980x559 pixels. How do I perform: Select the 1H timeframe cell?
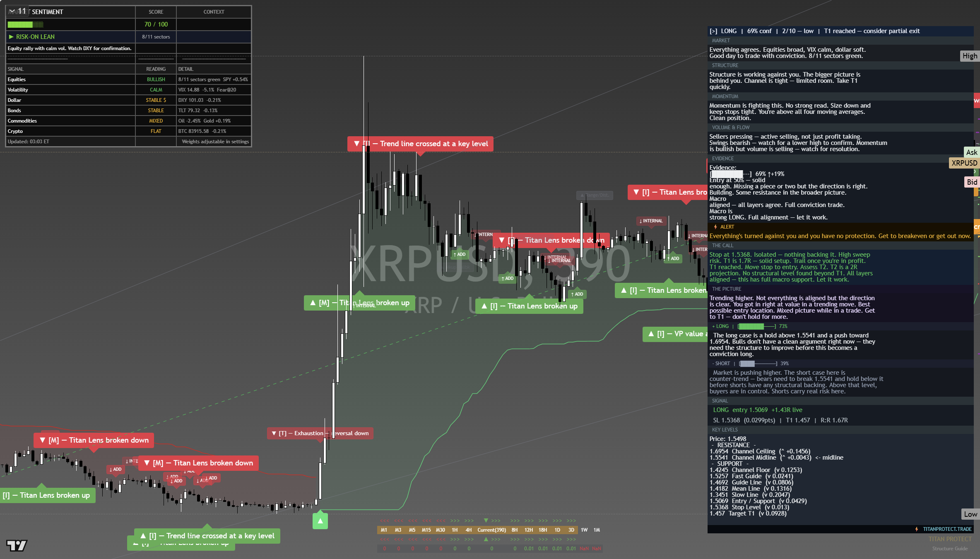[455, 530]
